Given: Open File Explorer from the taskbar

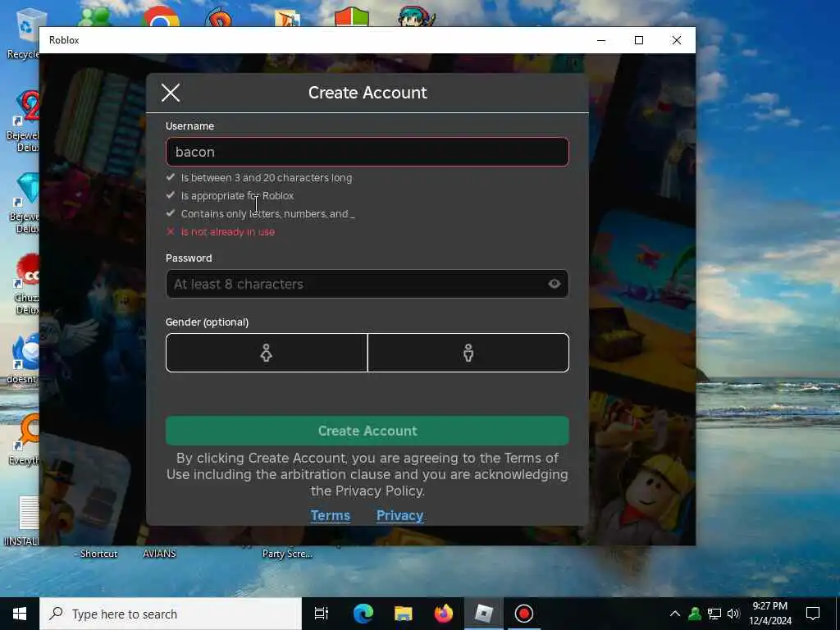Looking at the screenshot, I should (x=403, y=614).
